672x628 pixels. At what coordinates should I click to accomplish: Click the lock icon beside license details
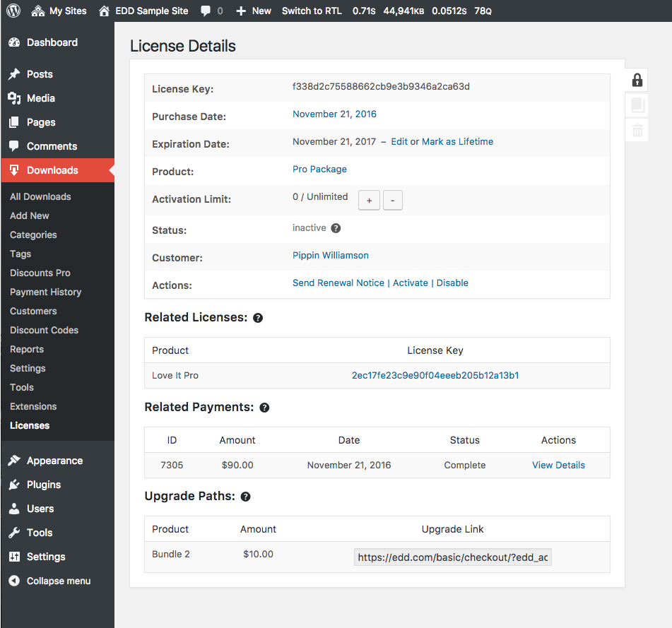[637, 80]
